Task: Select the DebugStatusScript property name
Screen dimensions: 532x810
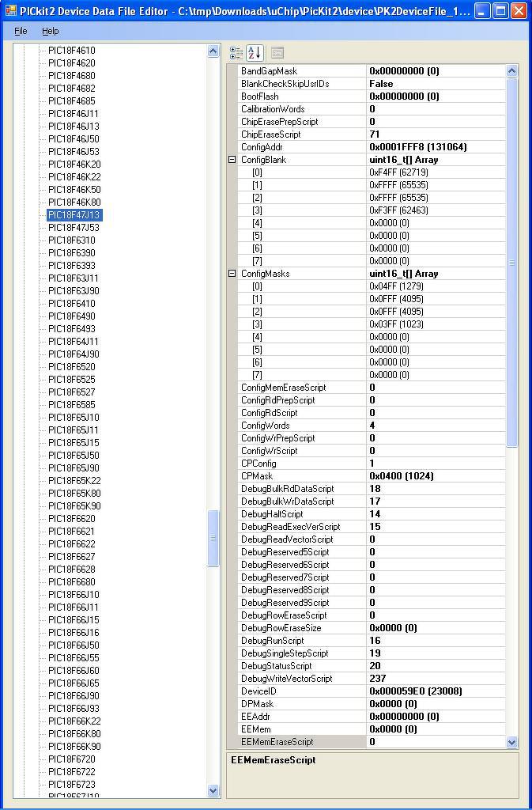Action: (x=276, y=666)
